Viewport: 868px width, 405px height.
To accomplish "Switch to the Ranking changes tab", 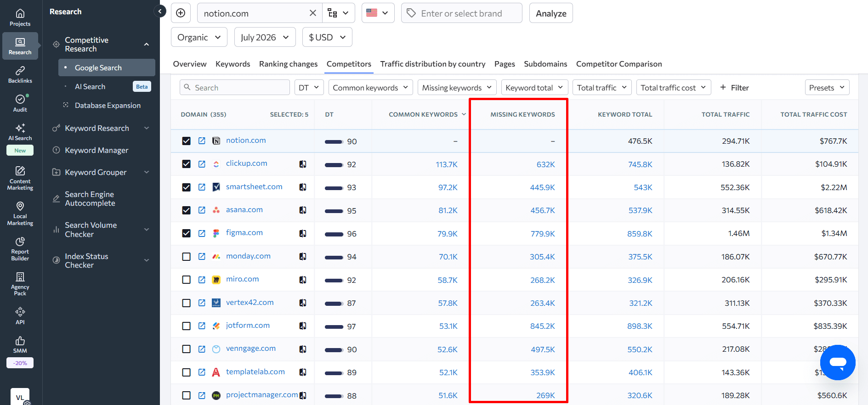I will 288,64.
